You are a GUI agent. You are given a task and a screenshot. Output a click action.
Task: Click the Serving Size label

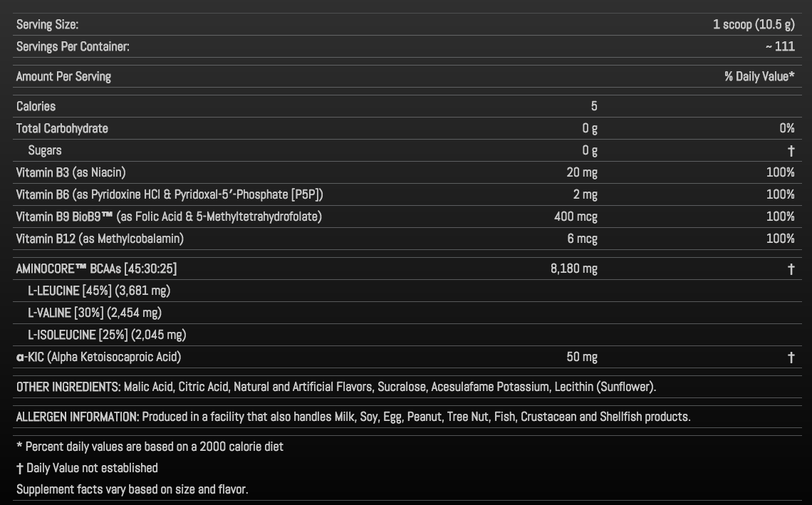click(x=47, y=25)
